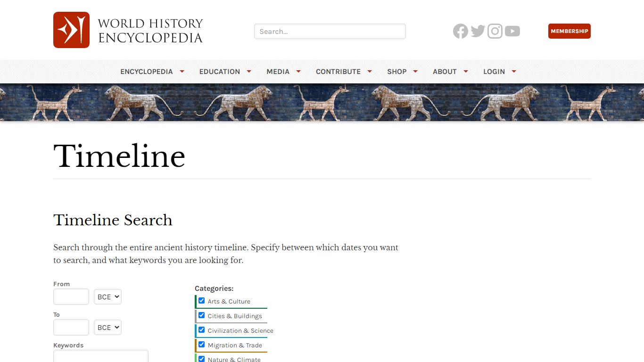This screenshot has height=362, width=644.
Task: Open the Instagram profile icon
Action: 495,32
